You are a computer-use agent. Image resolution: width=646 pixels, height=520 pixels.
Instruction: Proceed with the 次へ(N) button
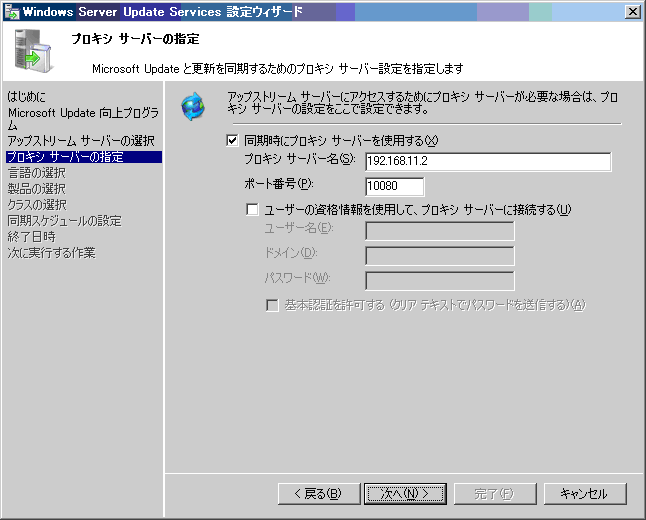pyautogui.click(x=405, y=494)
